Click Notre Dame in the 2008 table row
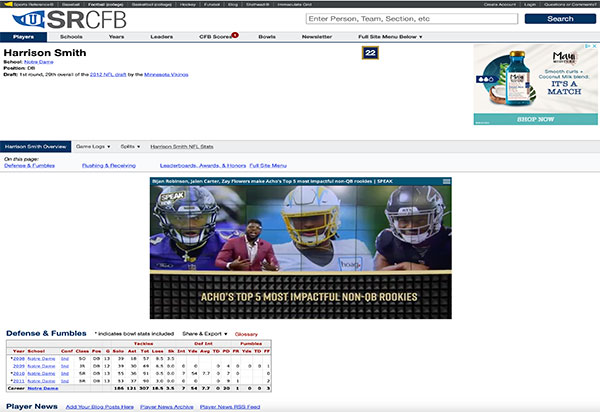 point(41,359)
